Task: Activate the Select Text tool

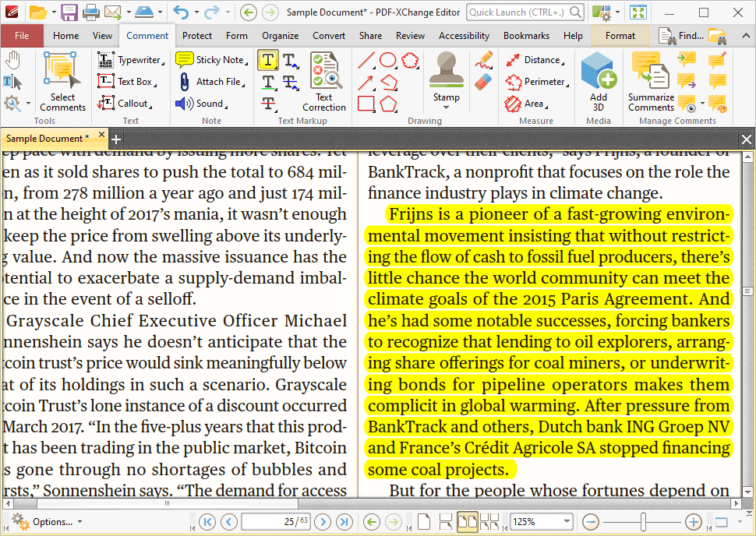Action: 12,82
